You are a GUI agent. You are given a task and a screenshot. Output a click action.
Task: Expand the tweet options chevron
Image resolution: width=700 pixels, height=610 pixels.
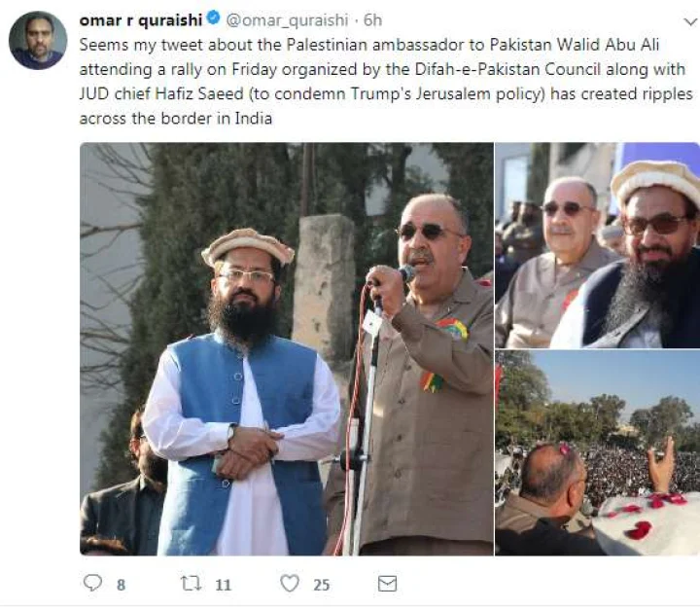690,21
